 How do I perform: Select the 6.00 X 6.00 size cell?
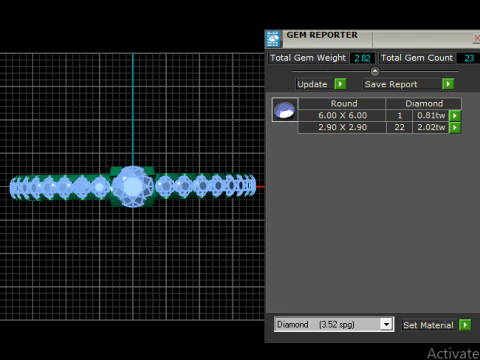[342, 115]
